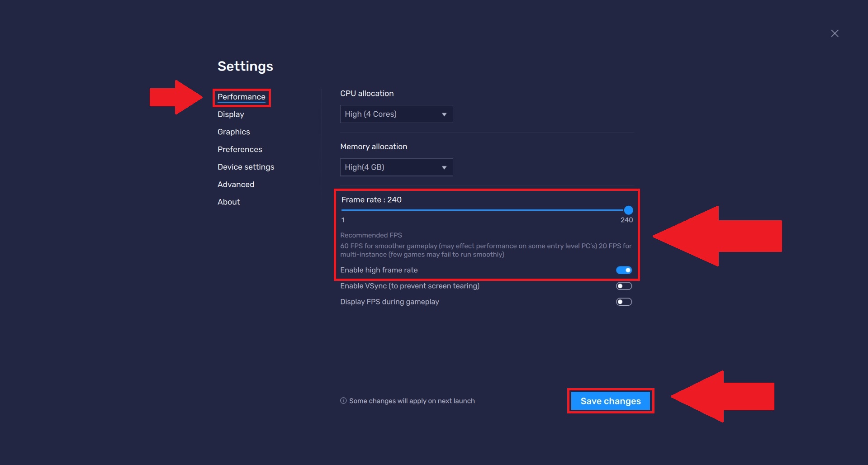Enable Display FPS during gameplay
The height and width of the screenshot is (465, 868).
pyautogui.click(x=623, y=302)
